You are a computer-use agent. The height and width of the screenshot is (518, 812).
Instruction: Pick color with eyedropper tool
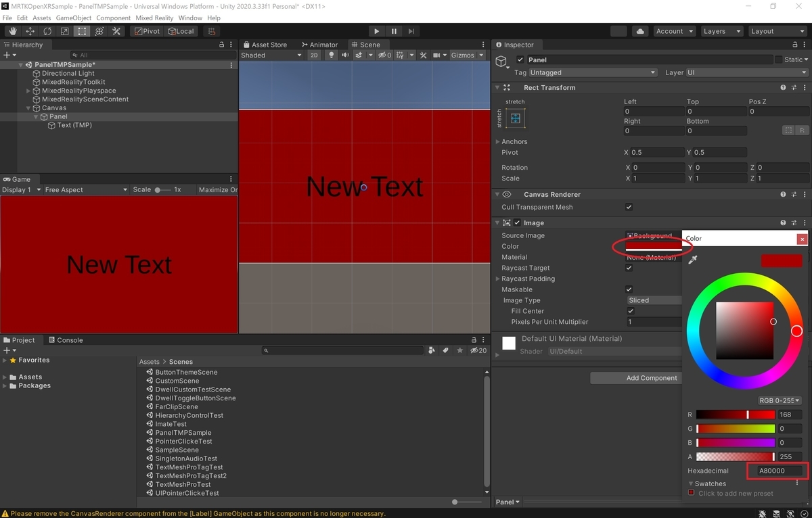pos(692,260)
